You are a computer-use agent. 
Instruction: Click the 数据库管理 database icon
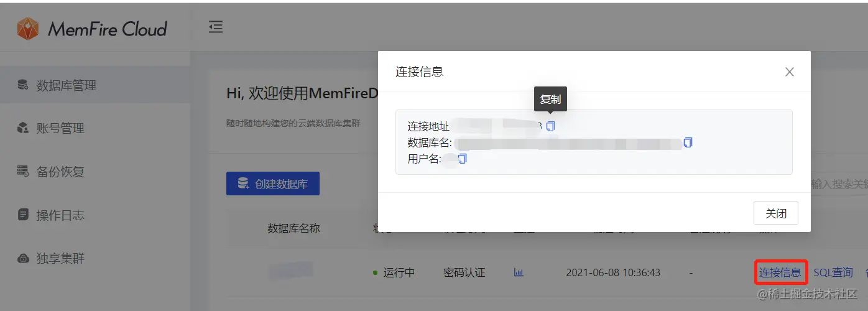click(23, 85)
